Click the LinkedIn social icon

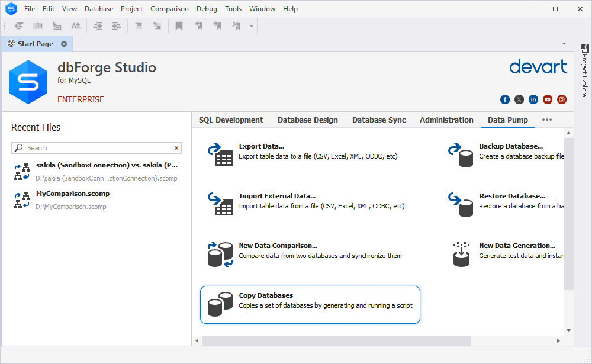click(533, 99)
